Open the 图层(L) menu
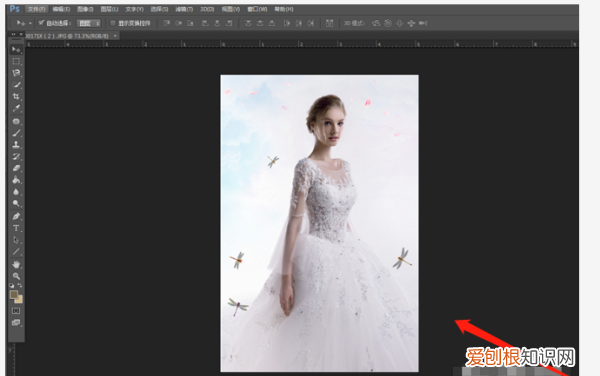600x376 pixels. (x=109, y=9)
